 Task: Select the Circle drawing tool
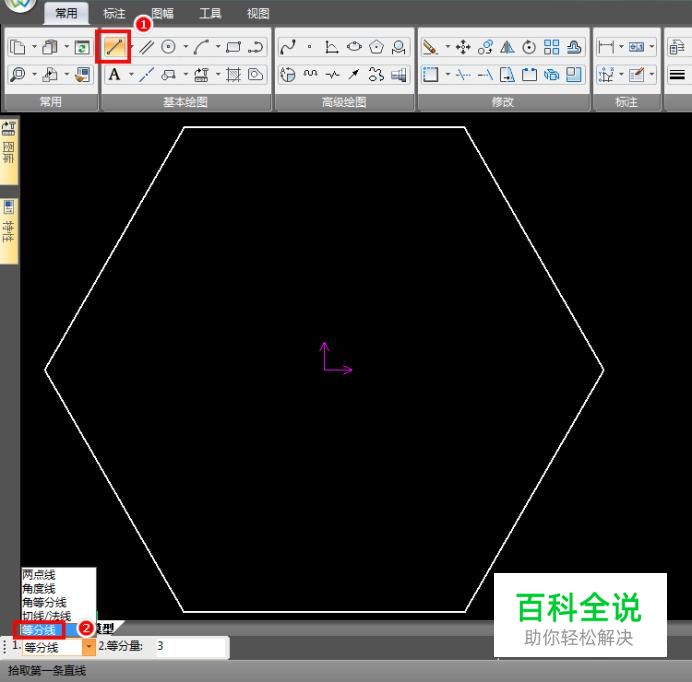[168, 47]
